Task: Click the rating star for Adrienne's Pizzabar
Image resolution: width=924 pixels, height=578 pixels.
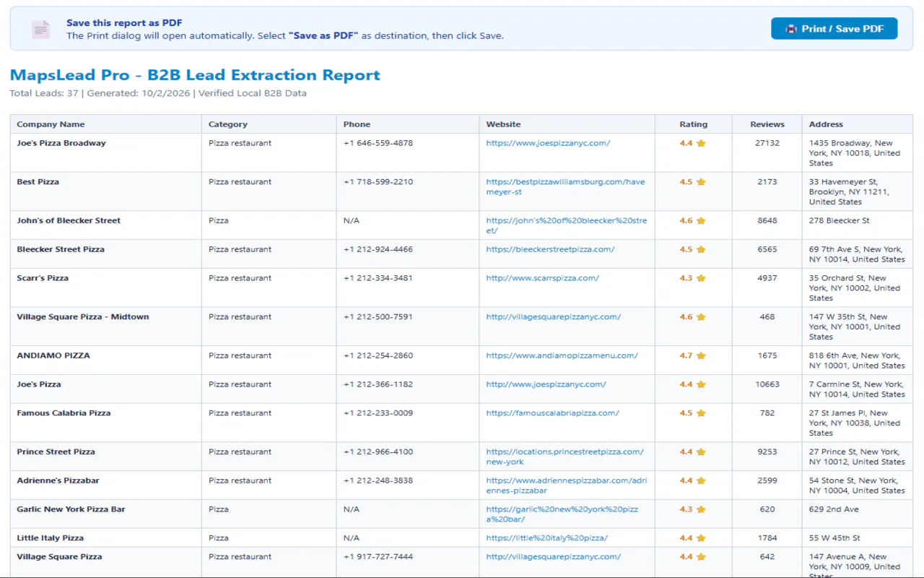Action: pyautogui.click(x=701, y=481)
